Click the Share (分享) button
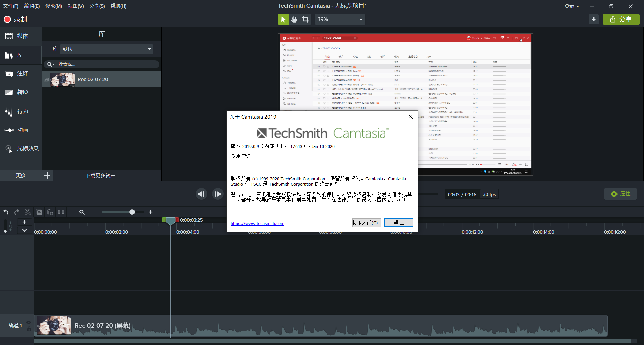This screenshot has width=644, height=345. pyautogui.click(x=621, y=19)
